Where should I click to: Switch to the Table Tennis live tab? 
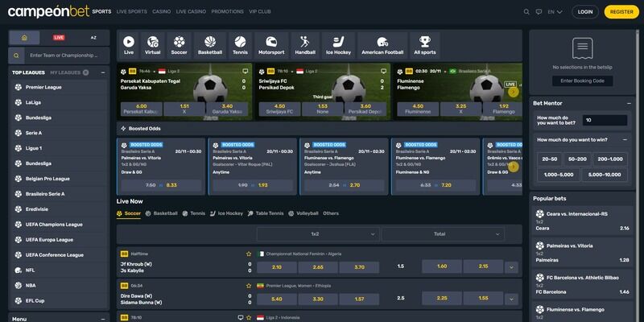(x=270, y=213)
